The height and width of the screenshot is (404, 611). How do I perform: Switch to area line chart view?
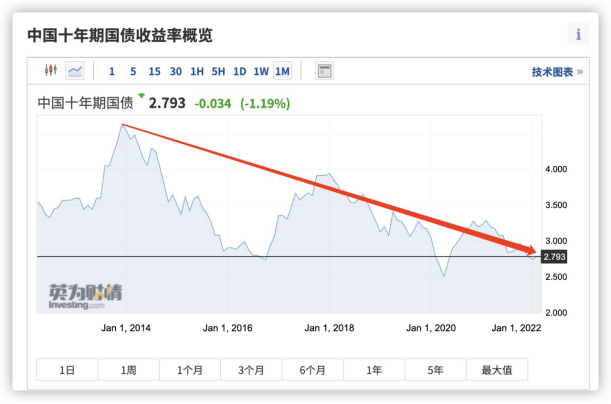click(75, 71)
